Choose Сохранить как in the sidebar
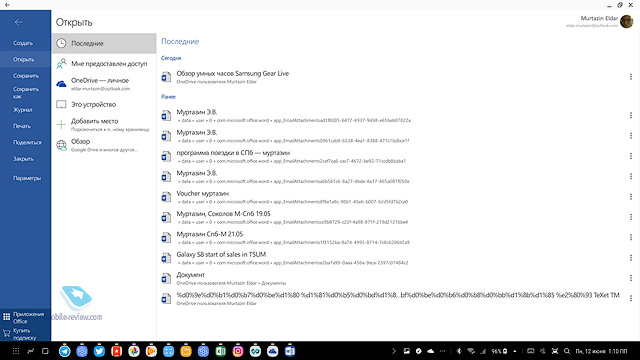640x360 pixels. tap(26, 93)
